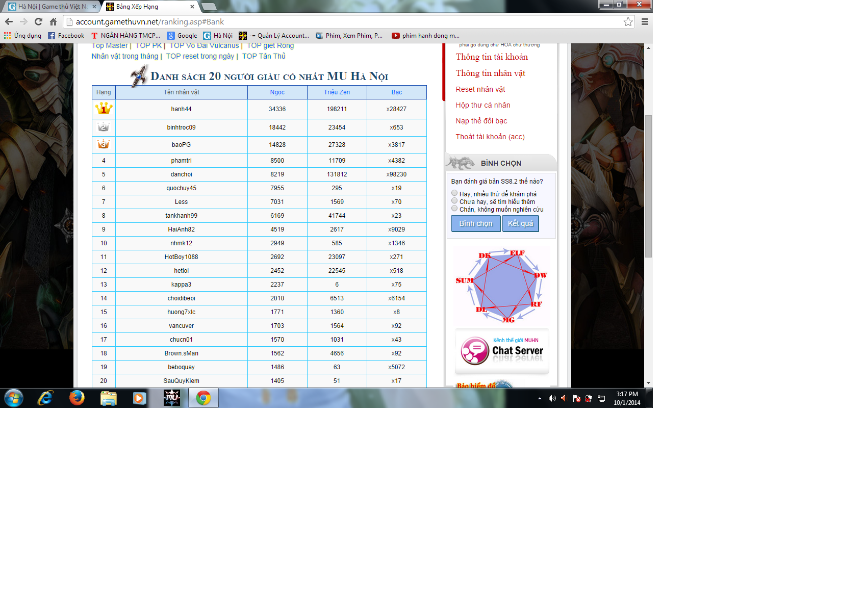Image resolution: width=865 pixels, height=616 pixels.
Task: Switch to the Bảng Xếp Hạng tab
Action: click(x=150, y=7)
